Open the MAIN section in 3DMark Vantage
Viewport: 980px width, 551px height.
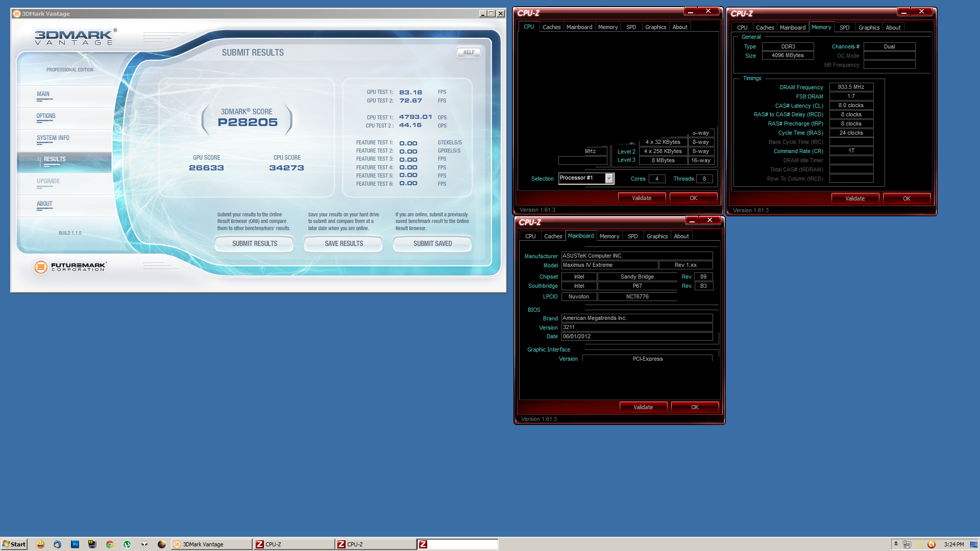click(x=64, y=95)
